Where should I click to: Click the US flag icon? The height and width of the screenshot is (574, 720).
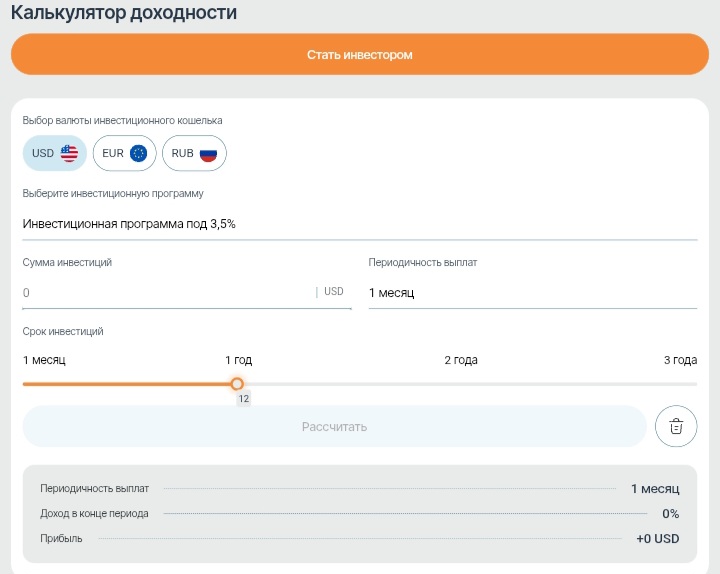coord(69,154)
